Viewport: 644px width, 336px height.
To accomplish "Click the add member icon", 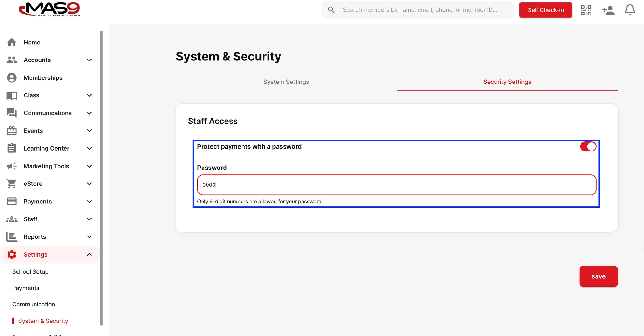I will point(608,10).
